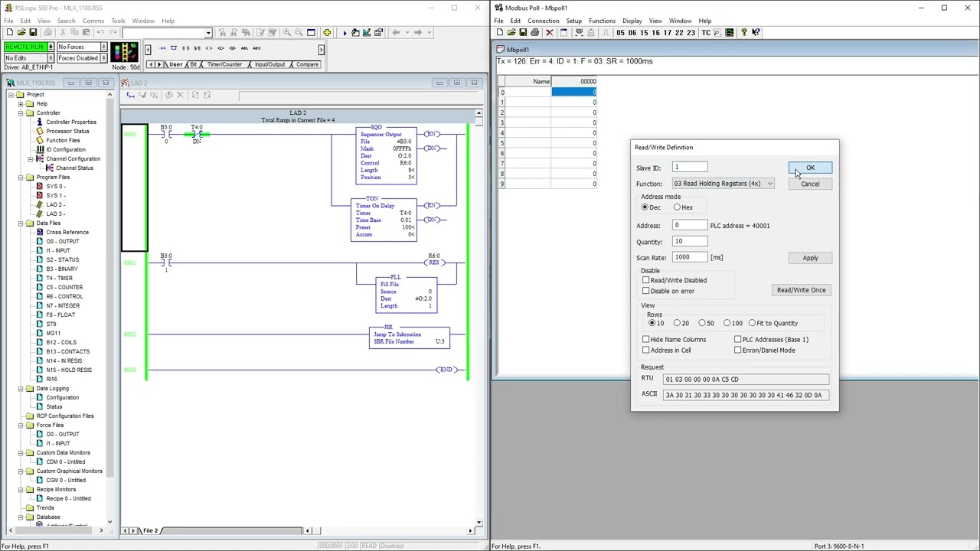Open IO Configuration in project tree
The height and width of the screenshot is (551, 980).
click(x=65, y=149)
